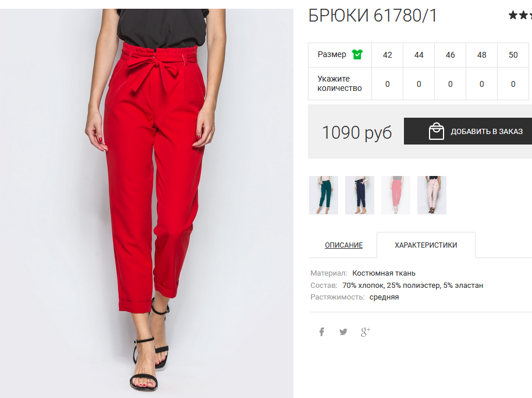Select the Характеристики tab
Screen dimensions: 532x398
point(426,245)
